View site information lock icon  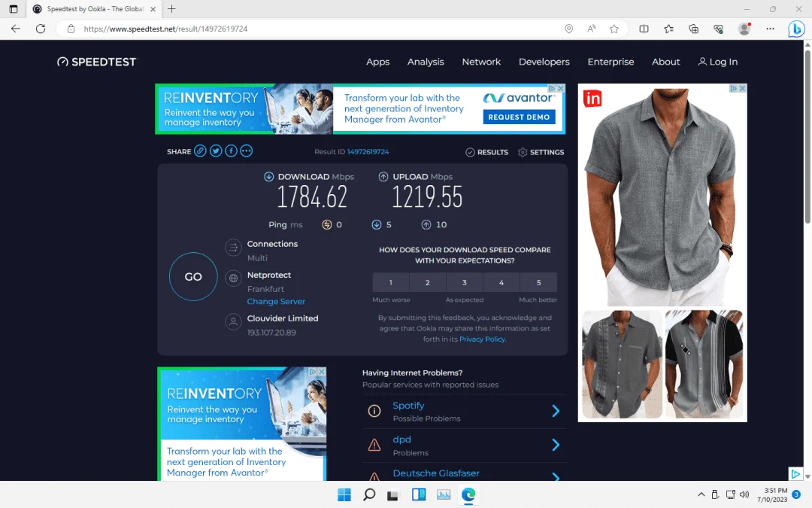(x=71, y=29)
